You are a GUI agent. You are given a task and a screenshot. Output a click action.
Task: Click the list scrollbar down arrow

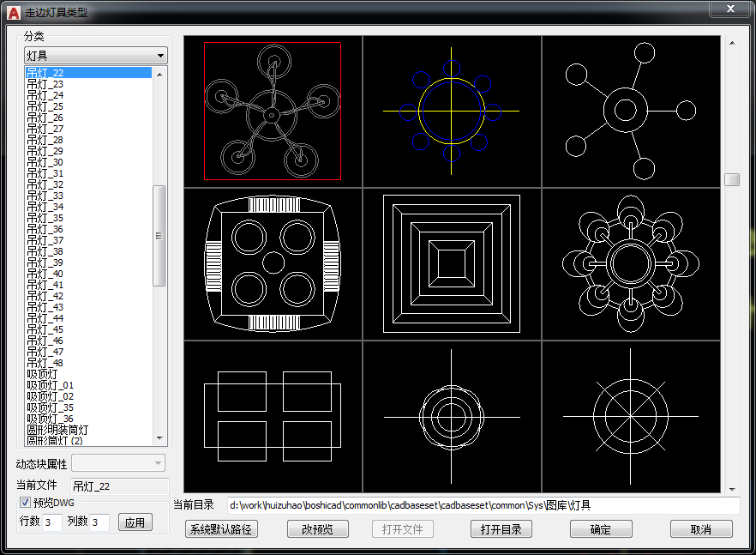pyautogui.click(x=159, y=438)
